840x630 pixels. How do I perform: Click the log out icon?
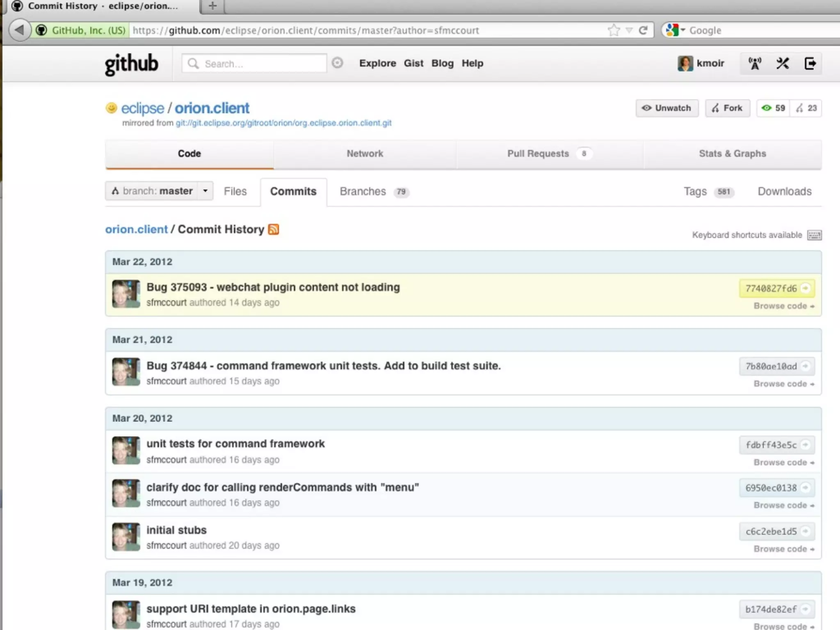(x=810, y=64)
